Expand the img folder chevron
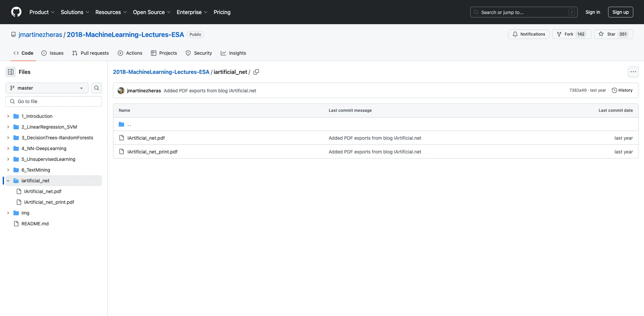 pyautogui.click(x=8, y=213)
